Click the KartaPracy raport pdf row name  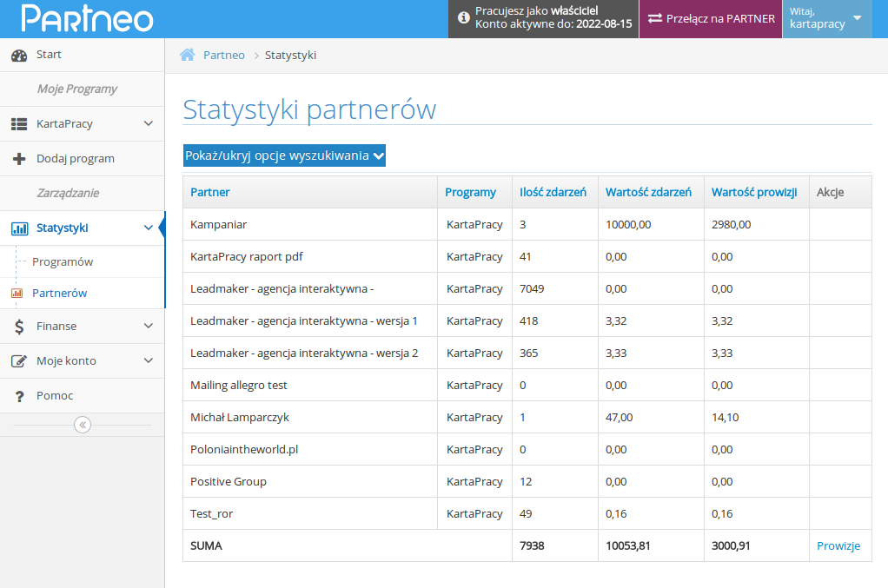tap(247, 256)
